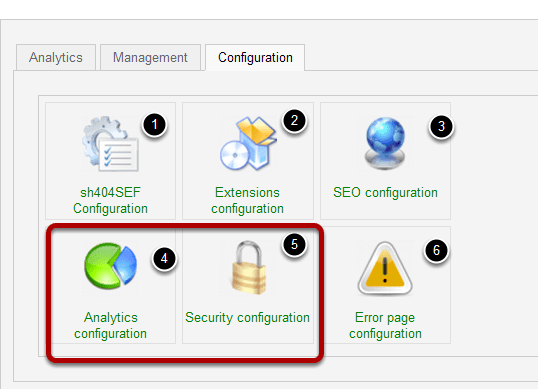The width and height of the screenshot is (538, 389).
Task: Click the SEO blue globe icon
Action: pos(385,143)
